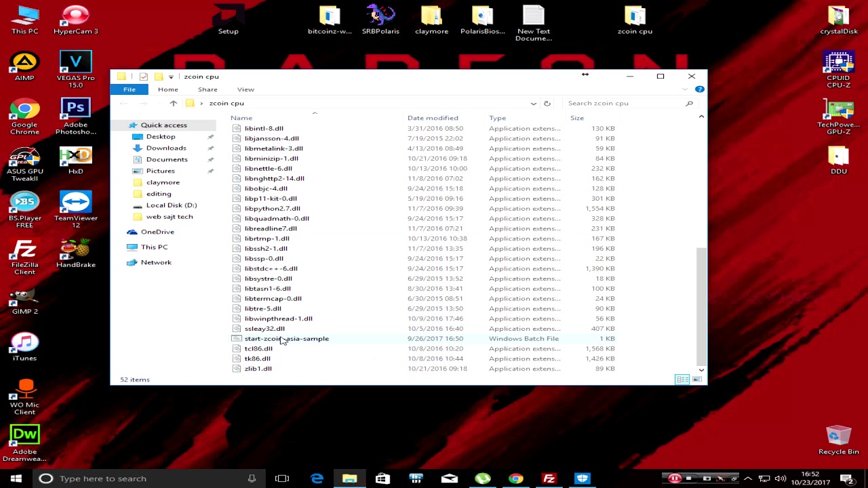
Task: Open the Setup desktop icon
Action: 228,20
